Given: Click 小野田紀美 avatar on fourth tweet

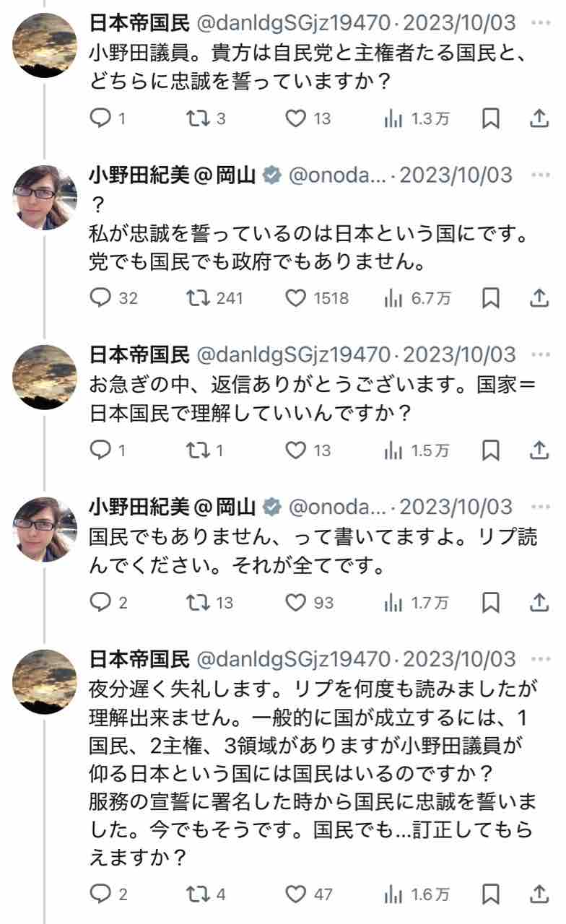Looking at the screenshot, I should coord(45,530).
